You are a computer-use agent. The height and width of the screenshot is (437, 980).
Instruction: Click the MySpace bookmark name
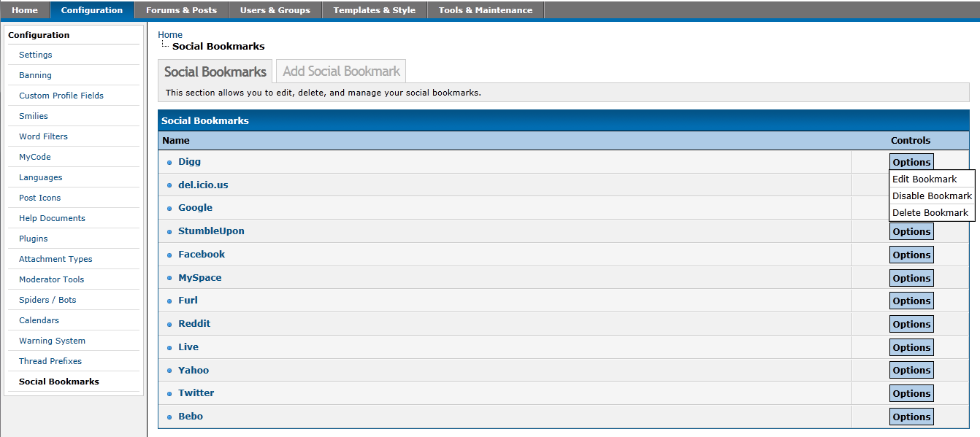click(199, 278)
